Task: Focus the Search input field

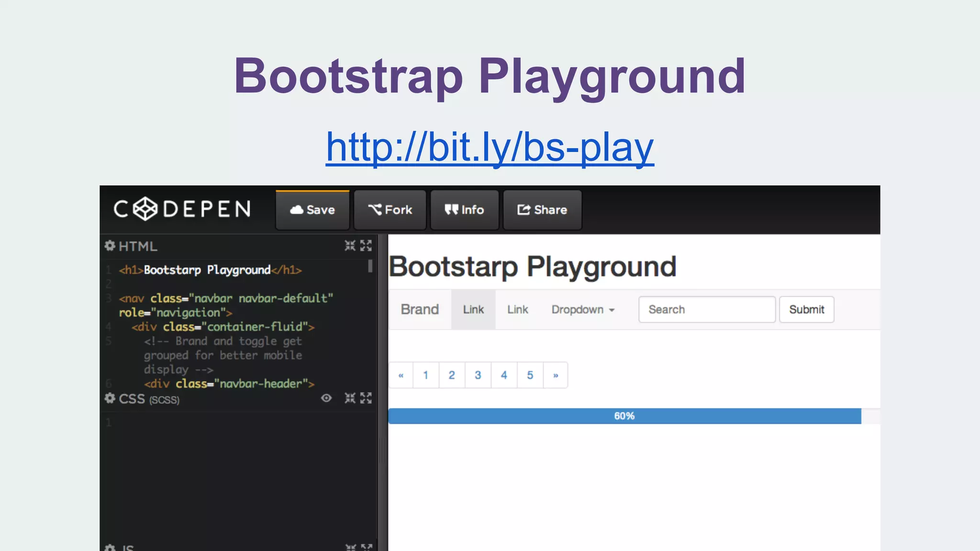Action: tap(707, 309)
